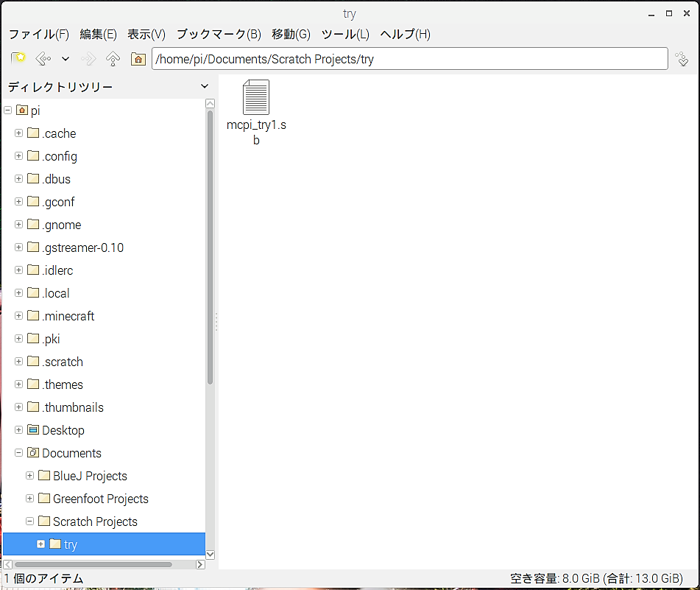
Task: Expand the .gstreamer-0.10 folder node
Action: click(x=18, y=247)
